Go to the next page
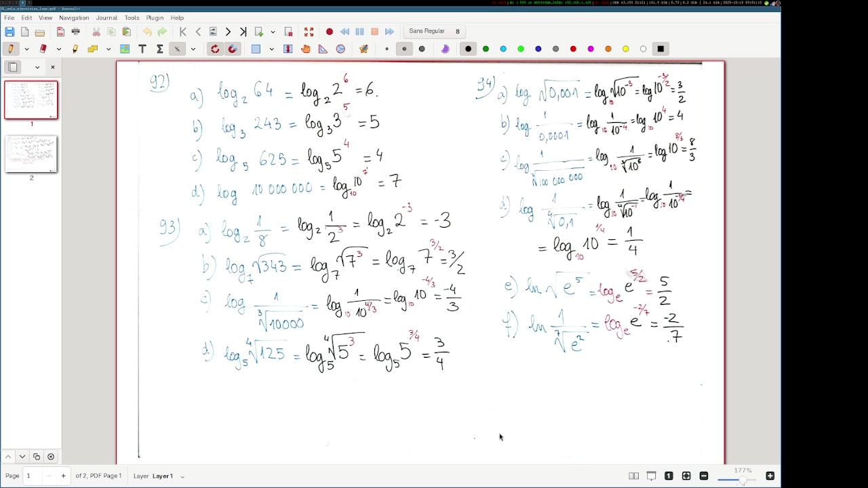Image resolution: width=868 pixels, height=488 pixels. [x=228, y=32]
